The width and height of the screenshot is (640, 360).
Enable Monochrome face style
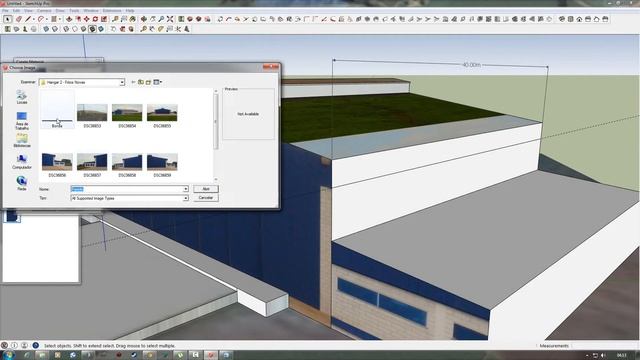pos(101,29)
